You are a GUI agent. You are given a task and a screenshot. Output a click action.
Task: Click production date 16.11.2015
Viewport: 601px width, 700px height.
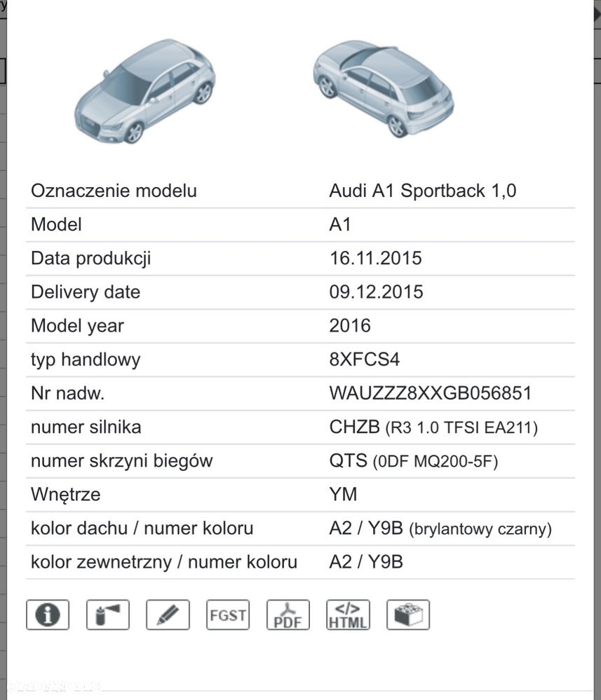(375, 258)
